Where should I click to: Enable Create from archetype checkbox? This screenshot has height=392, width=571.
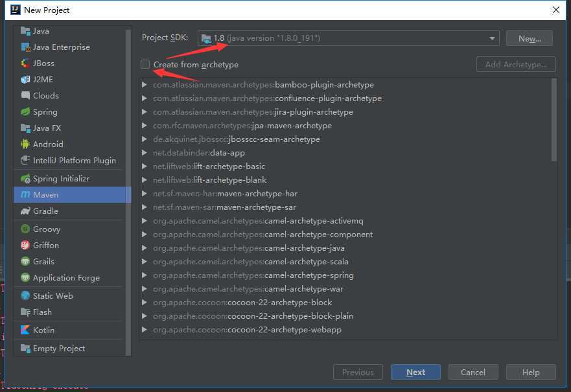pos(145,64)
